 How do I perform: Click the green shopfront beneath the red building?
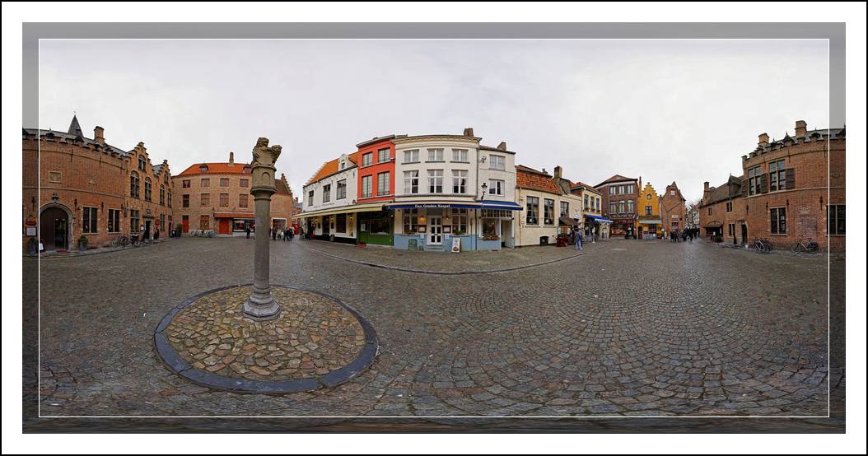(375, 228)
